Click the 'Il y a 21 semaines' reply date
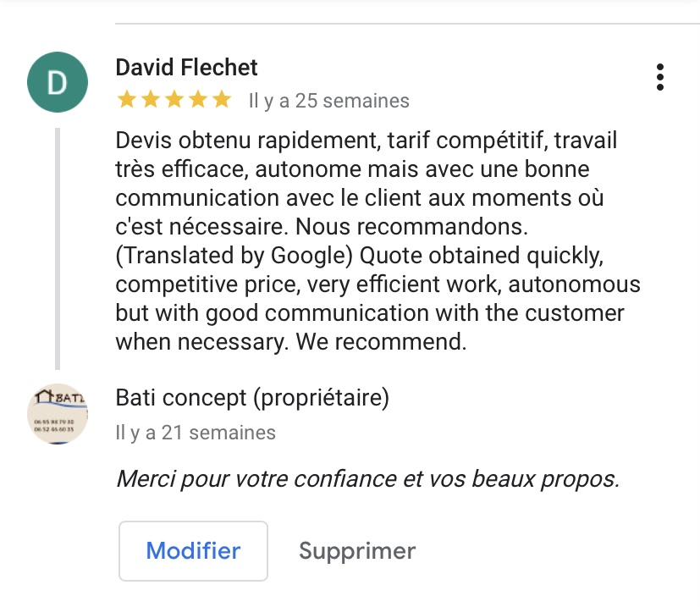The height and width of the screenshot is (607, 700). 196,433
